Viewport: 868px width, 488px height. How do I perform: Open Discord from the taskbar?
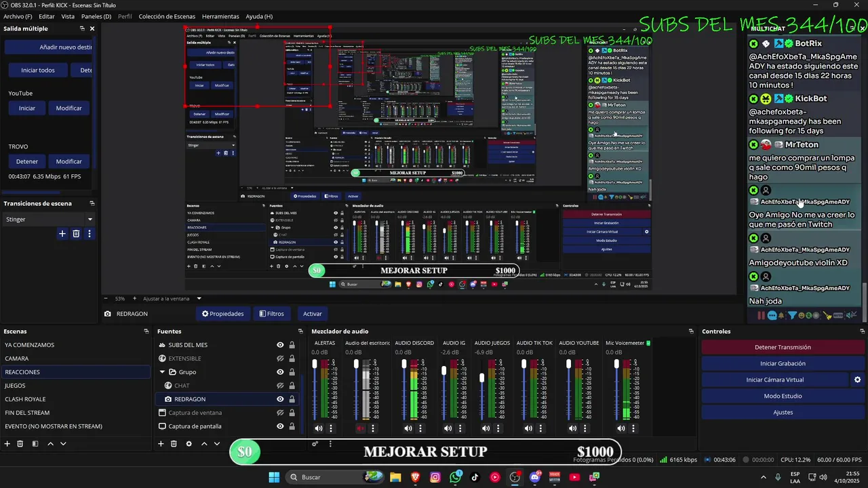pyautogui.click(x=535, y=477)
